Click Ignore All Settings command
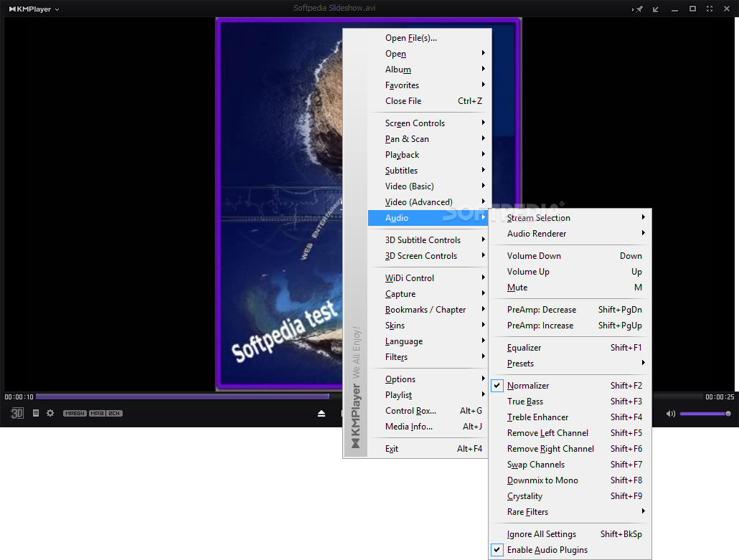Screen dimensions: 739x560 coord(570,534)
